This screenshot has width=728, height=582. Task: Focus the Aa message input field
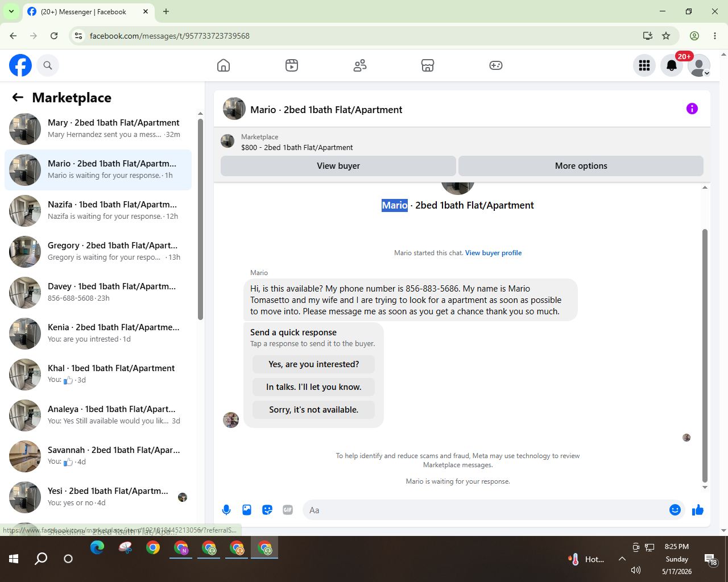487,510
